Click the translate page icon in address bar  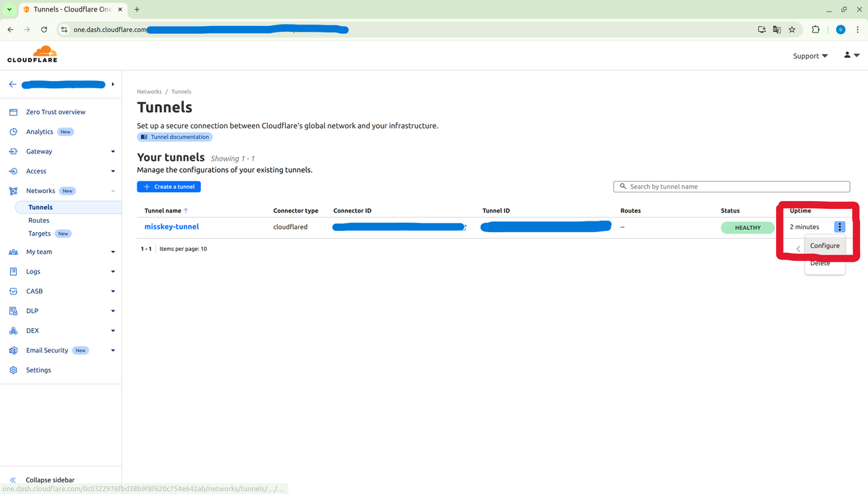pyautogui.click(x=777, y=30)
